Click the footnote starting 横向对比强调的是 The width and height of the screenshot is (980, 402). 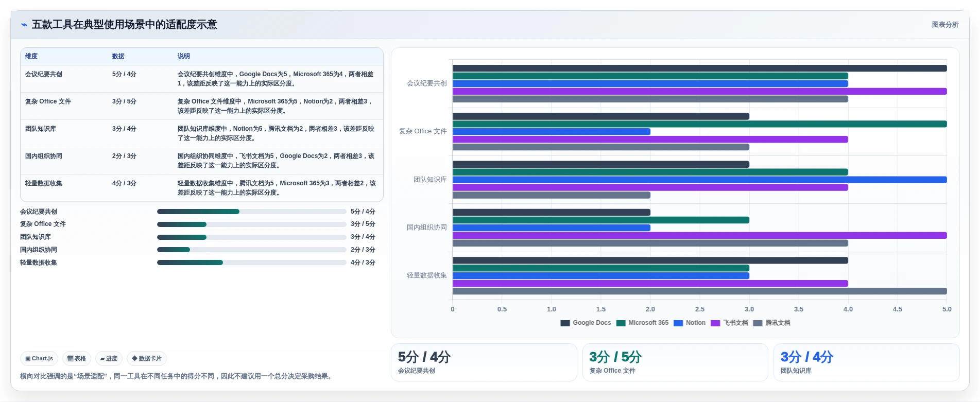tap(177, 376)
